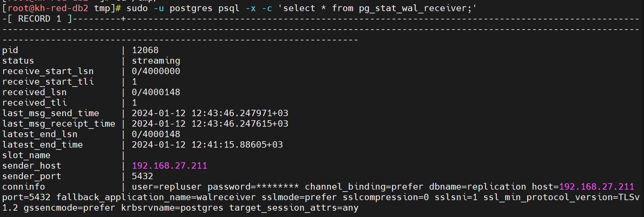Click the sender_port value 5432
The height and width of the screenshot is (217, 644).
click(142, 176)
